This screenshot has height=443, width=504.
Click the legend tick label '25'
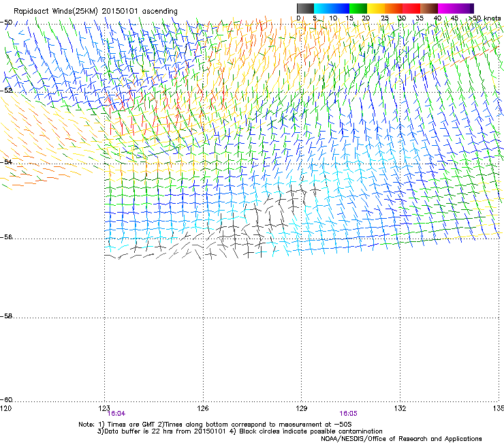click(x=385, y=18)
